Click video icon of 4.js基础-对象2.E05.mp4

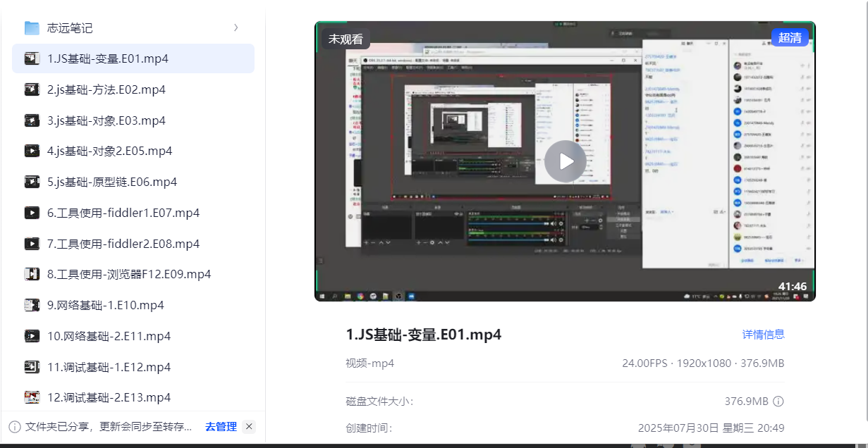32,151
